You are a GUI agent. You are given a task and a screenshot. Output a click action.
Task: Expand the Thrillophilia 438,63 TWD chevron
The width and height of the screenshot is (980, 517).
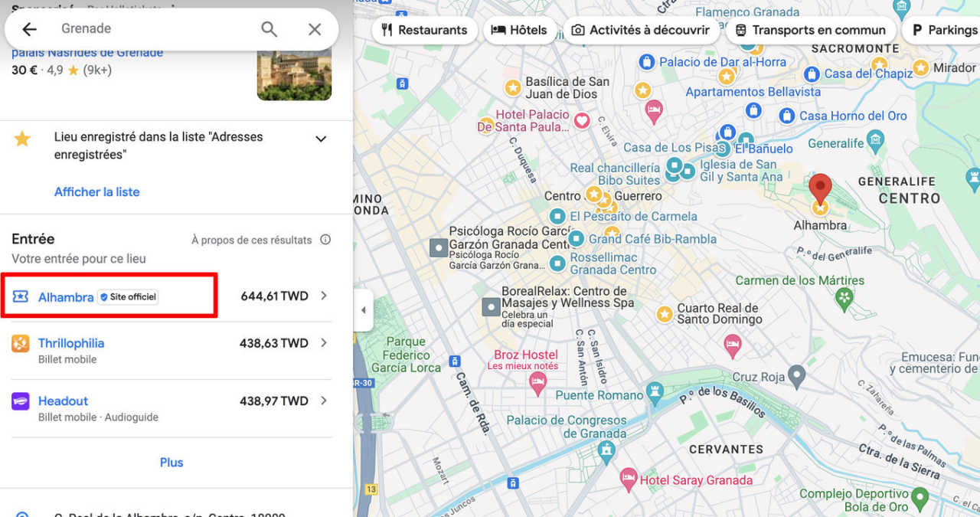click(x=323, y=342)
